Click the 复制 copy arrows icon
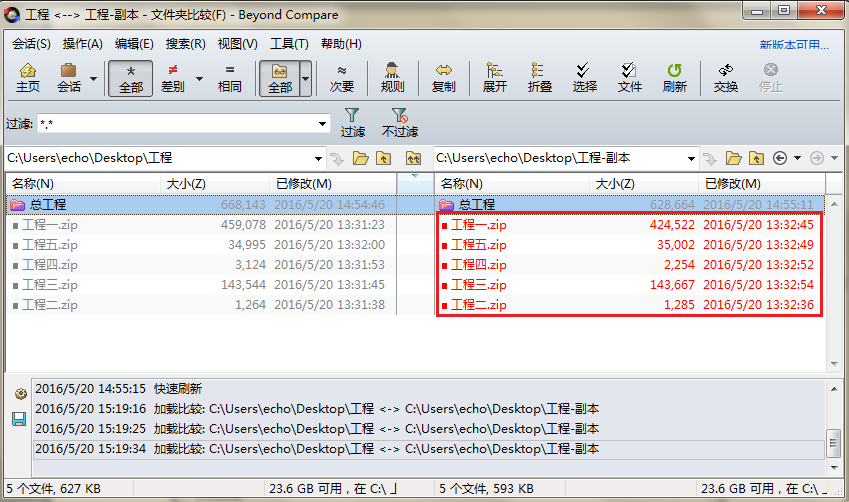 point(443,79)
